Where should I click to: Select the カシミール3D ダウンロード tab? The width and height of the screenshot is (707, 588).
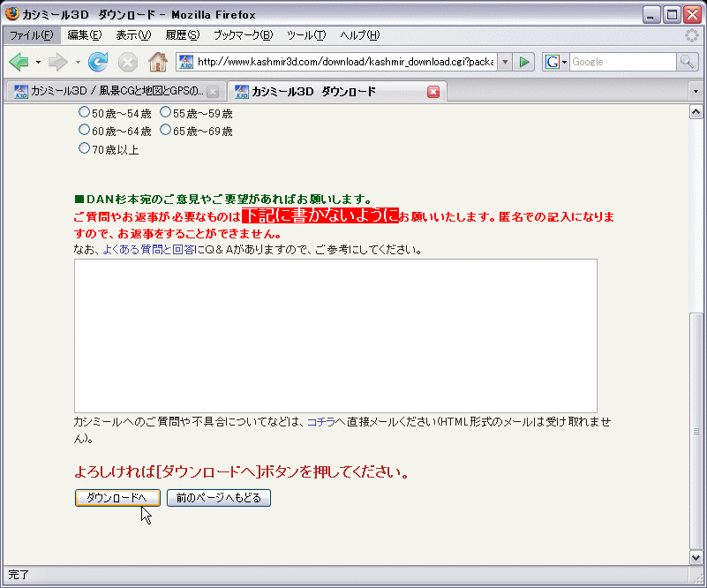[x=337, y=92]
